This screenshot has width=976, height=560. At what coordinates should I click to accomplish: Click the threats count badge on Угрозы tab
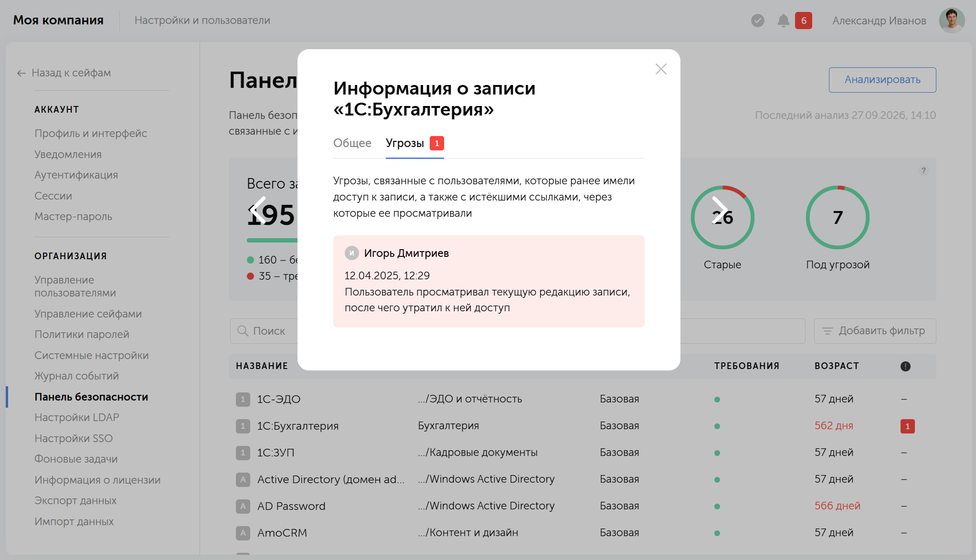[436, 143]
